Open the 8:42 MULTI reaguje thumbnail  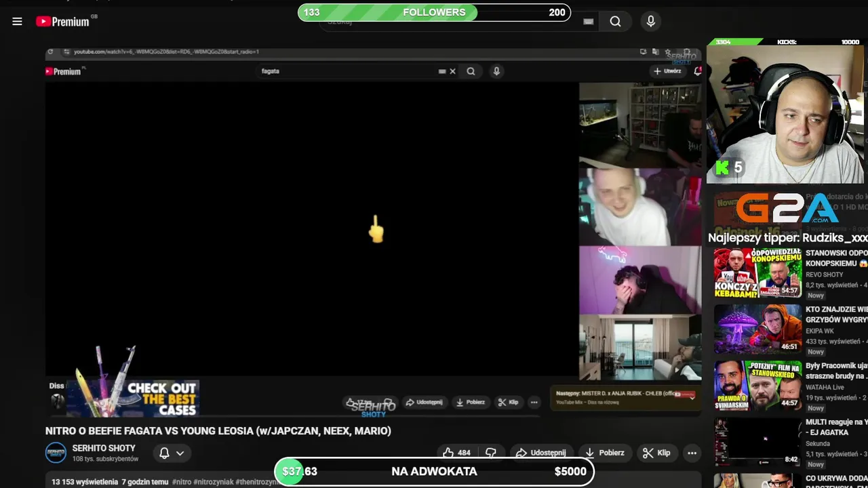757,442
